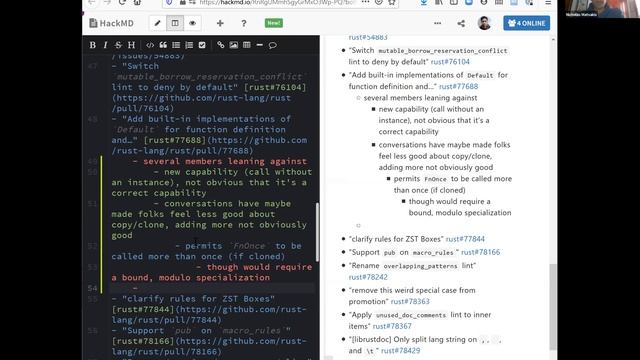Insert horizontal line icon

tap(260, 45)
